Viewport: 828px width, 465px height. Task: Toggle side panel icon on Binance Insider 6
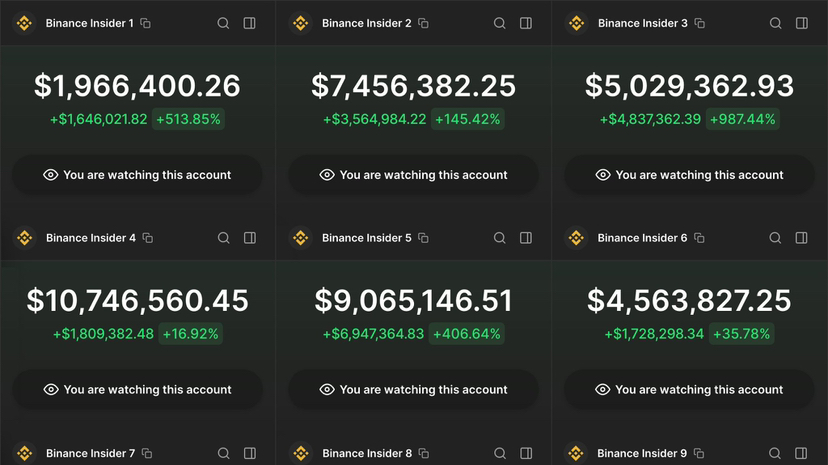coord(802,238)
